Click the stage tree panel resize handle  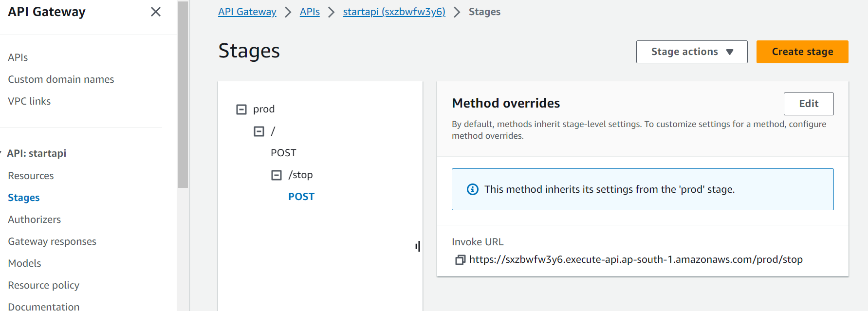418,246
